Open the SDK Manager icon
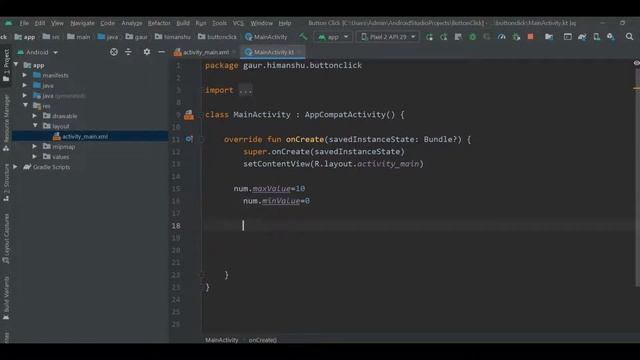640x360 pixels. (611, 37)
